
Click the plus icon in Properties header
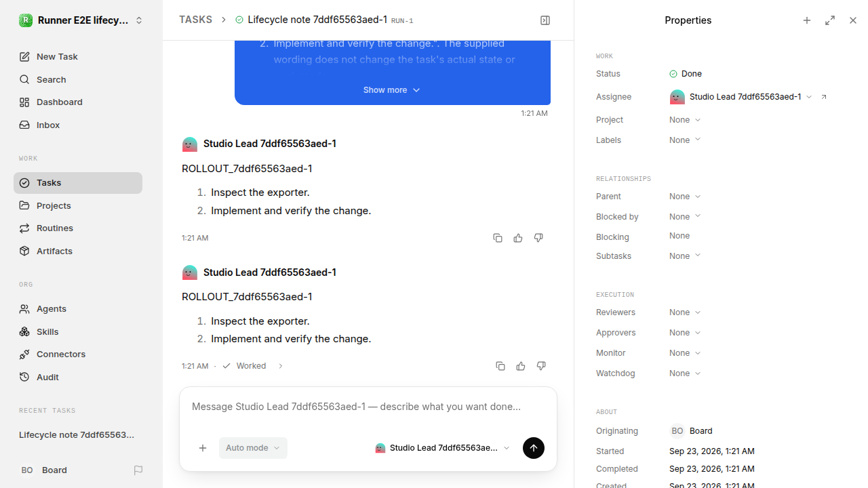[x=807, y=20]
